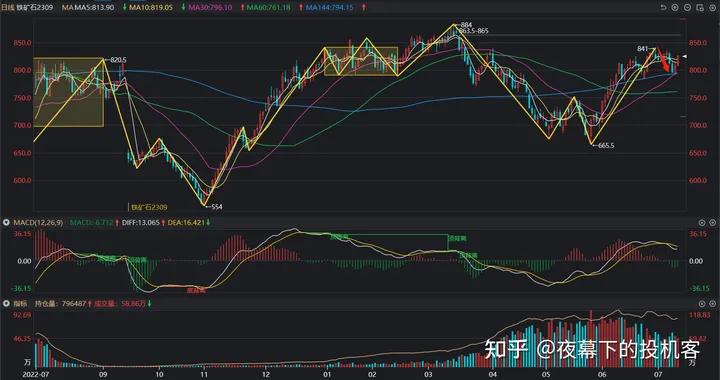
Task: Click the 665.5 low price annotation
Action: tap(606, 145)
